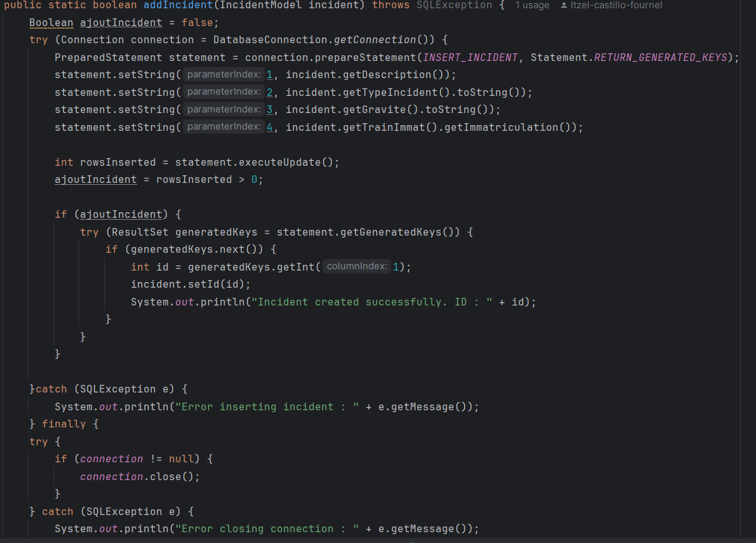Click the first 'parameterIndex:' inlay hint
Viewport: 756px width, 543px height.
click(223, 74)
